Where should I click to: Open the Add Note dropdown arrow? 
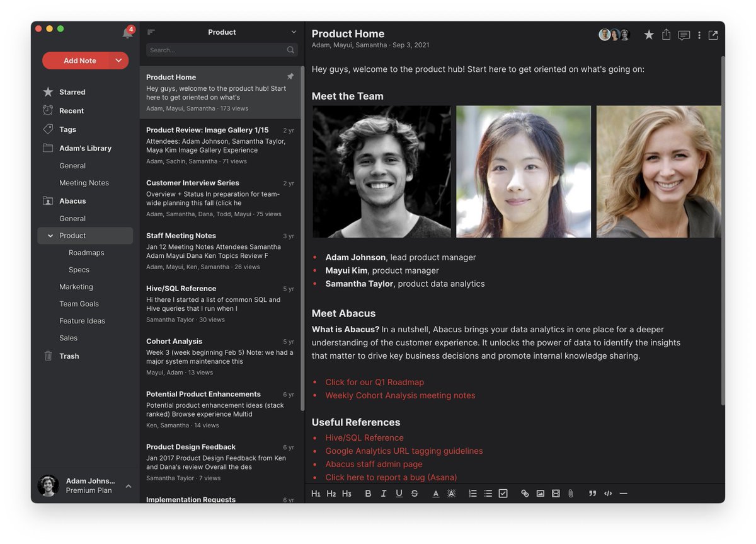(x=118, y=61)
